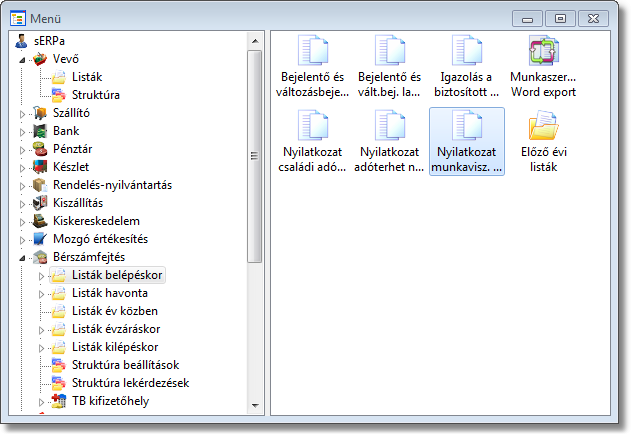Click folder icon of Listák under Vevő
This screenshot has width=631, height=436.
click(x=59, y=77)
